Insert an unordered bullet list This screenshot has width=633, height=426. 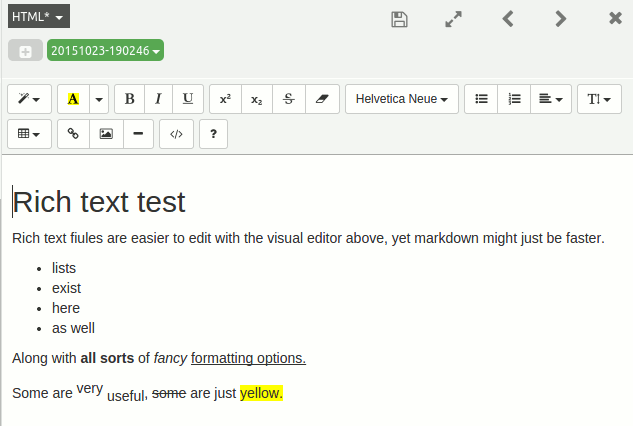[481, 99]
